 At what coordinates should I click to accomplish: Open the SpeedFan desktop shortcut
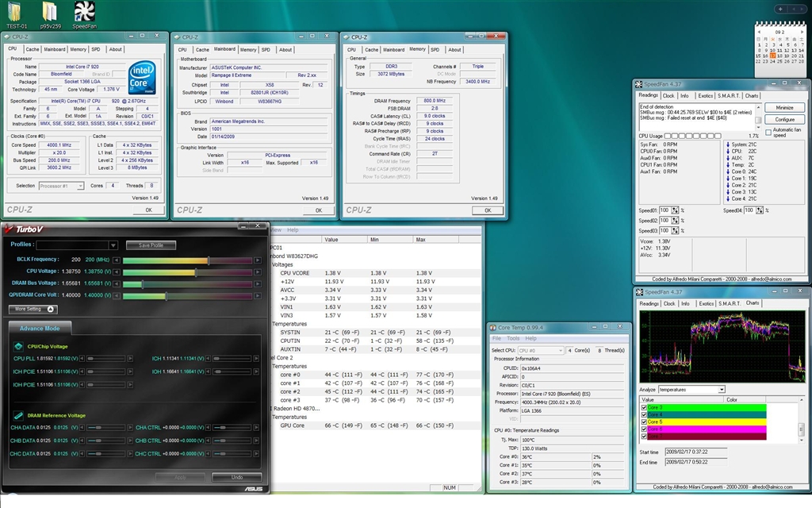click(85, 13)
